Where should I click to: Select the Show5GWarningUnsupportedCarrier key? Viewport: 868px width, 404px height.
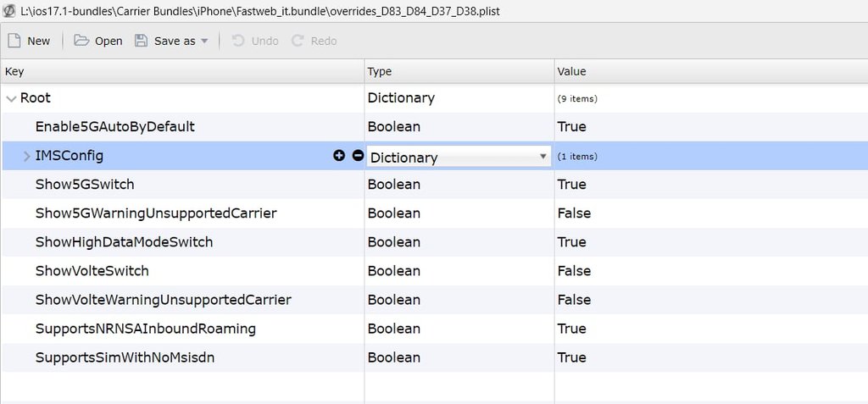click(x=156, y=213)
